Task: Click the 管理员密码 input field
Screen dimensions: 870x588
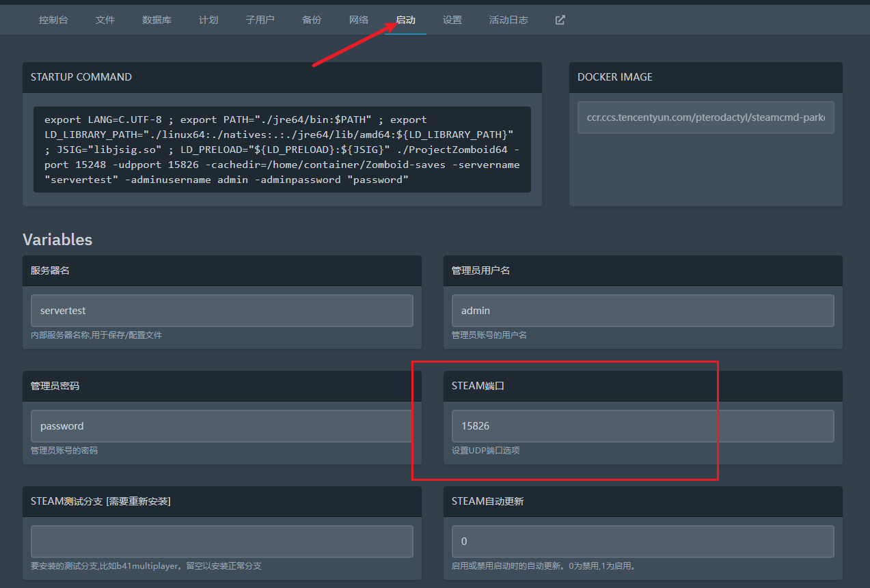Action: (x=221, y=426)
